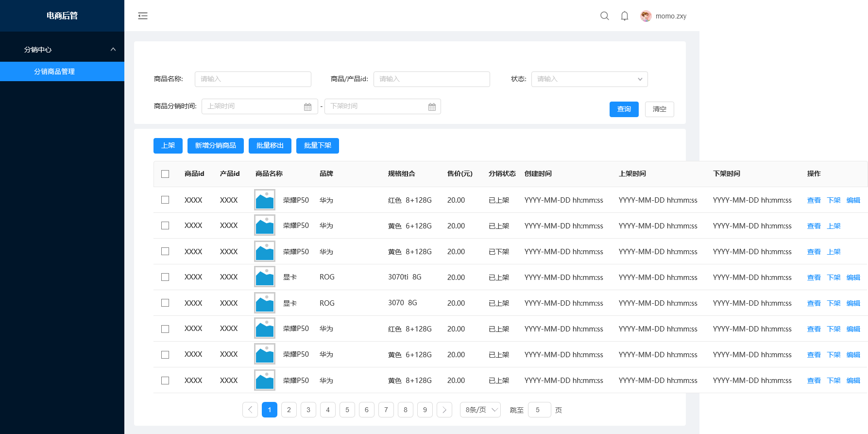The image size is (868, 434).
Task: Click 新增分销商品 button
Action: click(216, 146)
